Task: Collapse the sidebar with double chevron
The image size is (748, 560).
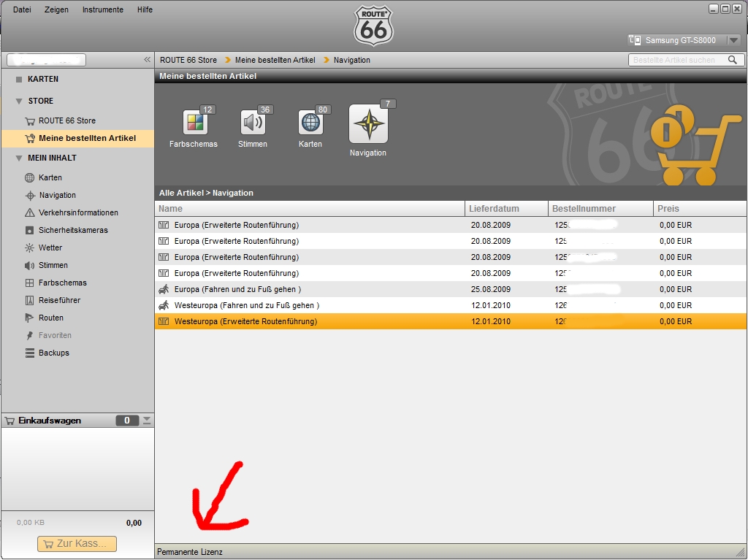Action: 147,60
